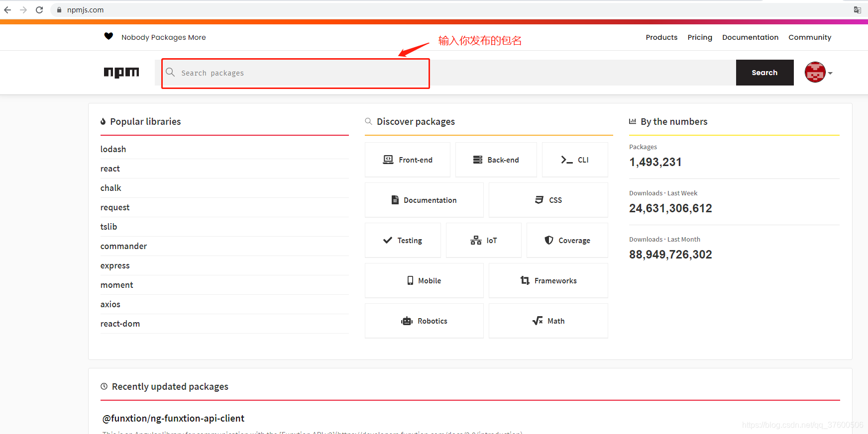Click the Downloads · Last Week label
The height and width of the screenshot is (434, 868).
pyautogui.click(x=663, y=193)
